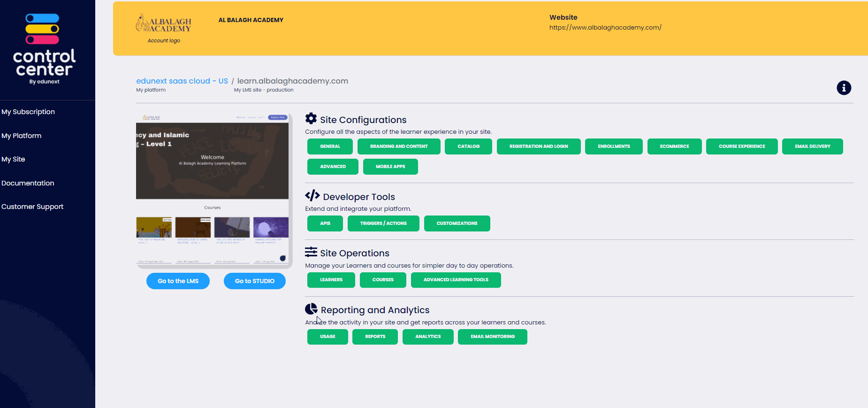Open the Ecommerce configuration
Viewport: 868px width, 408px height.
pyautogui.click(x=675, y=146)
